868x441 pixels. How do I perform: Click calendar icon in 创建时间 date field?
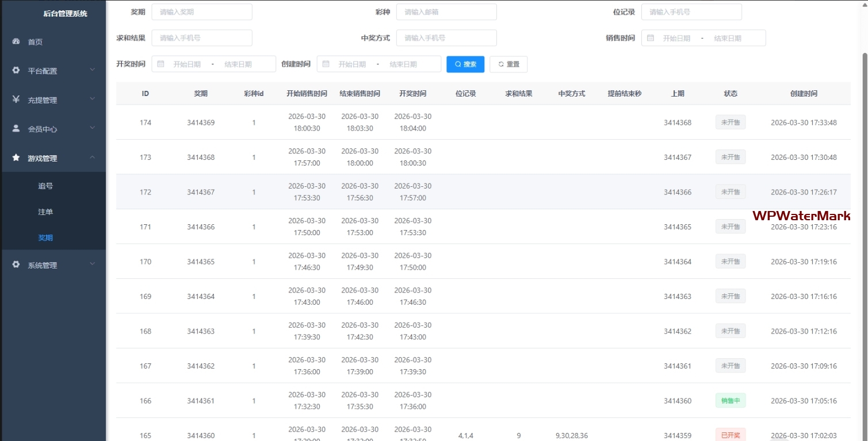point(326,64)
